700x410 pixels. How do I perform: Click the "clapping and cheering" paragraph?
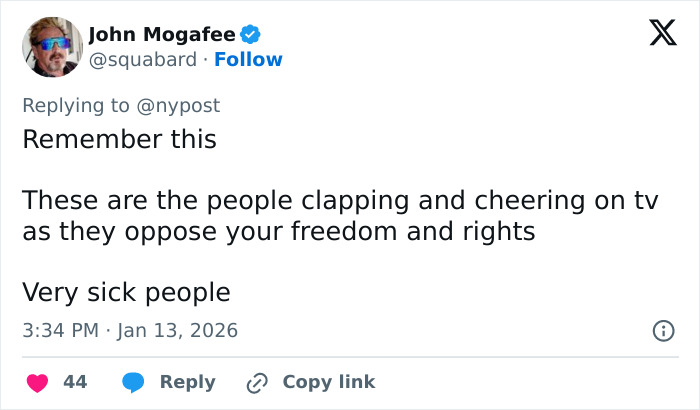click(340, 216)
